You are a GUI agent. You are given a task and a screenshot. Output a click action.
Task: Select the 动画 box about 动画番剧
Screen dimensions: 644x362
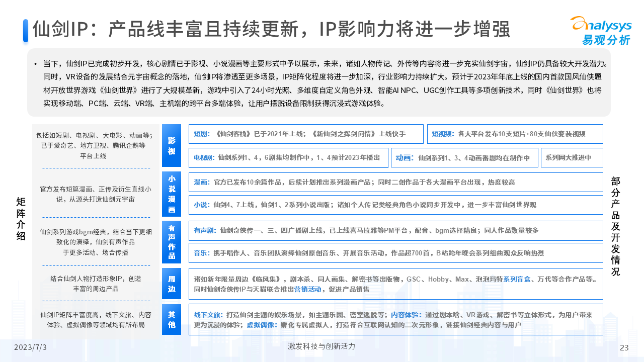click(x=464, y=157)
